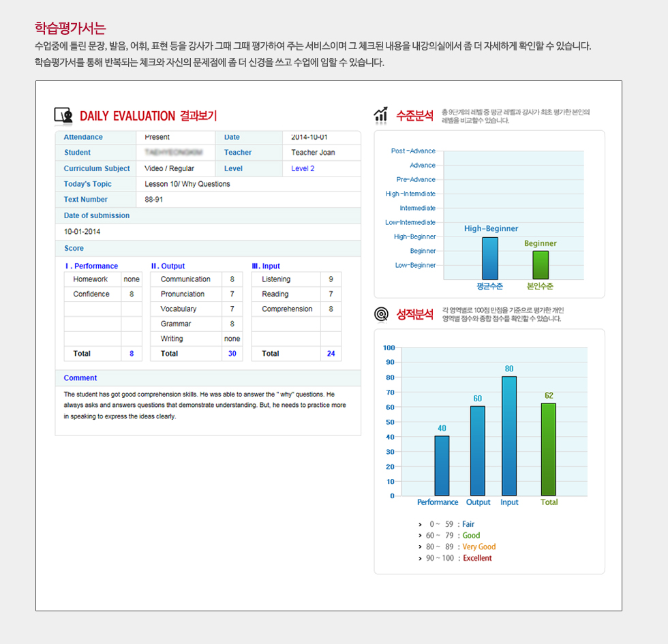
Task: Click the Input bar showing 80
Action: pyautogui.click(x=508, y=435)
